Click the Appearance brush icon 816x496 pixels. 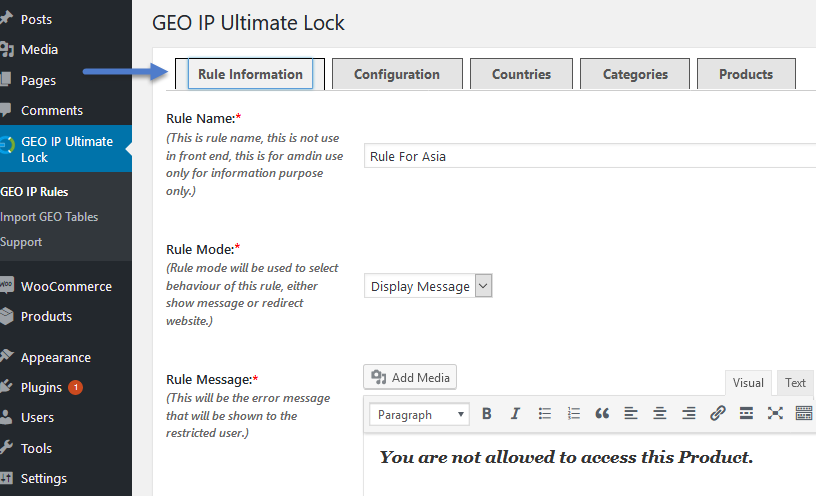point(6,357)
